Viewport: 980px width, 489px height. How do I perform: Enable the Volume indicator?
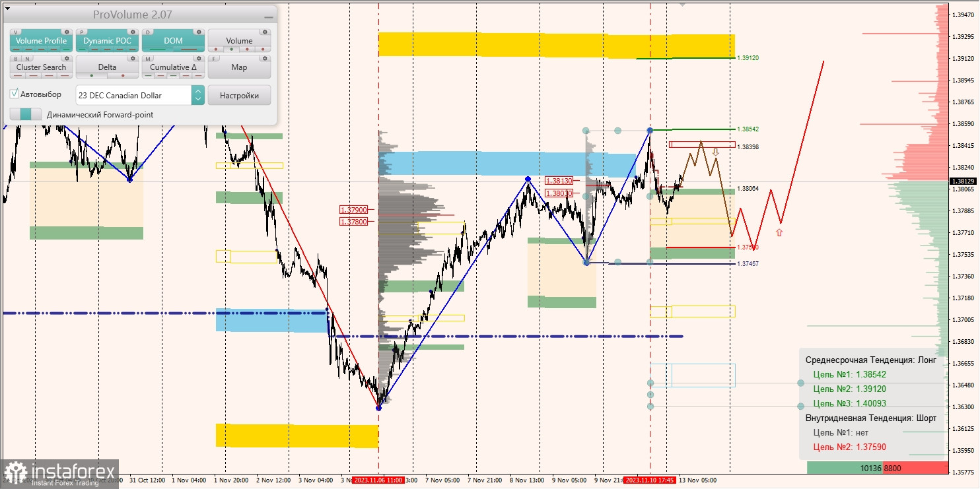239,41
